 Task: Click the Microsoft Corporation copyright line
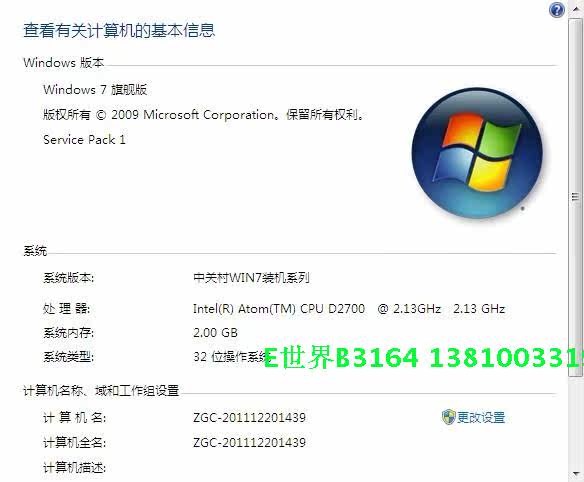point(203,115)
